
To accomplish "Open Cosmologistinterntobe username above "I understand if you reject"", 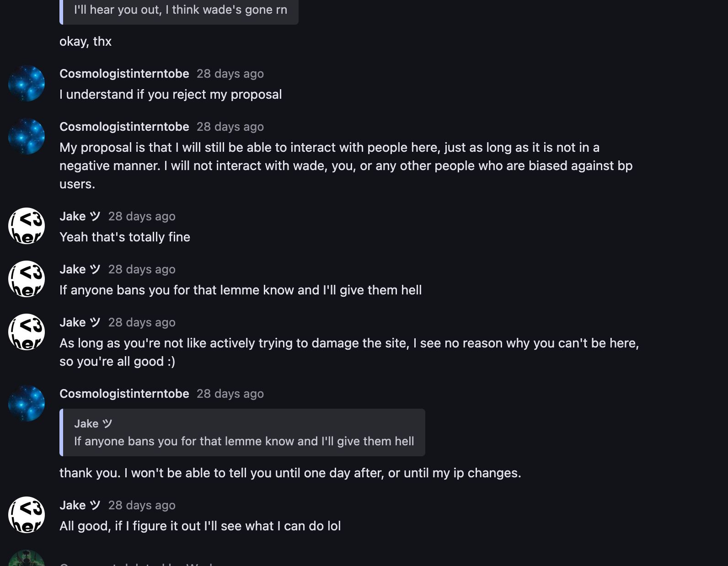I will pyautogui.click(x=124, y=74).
